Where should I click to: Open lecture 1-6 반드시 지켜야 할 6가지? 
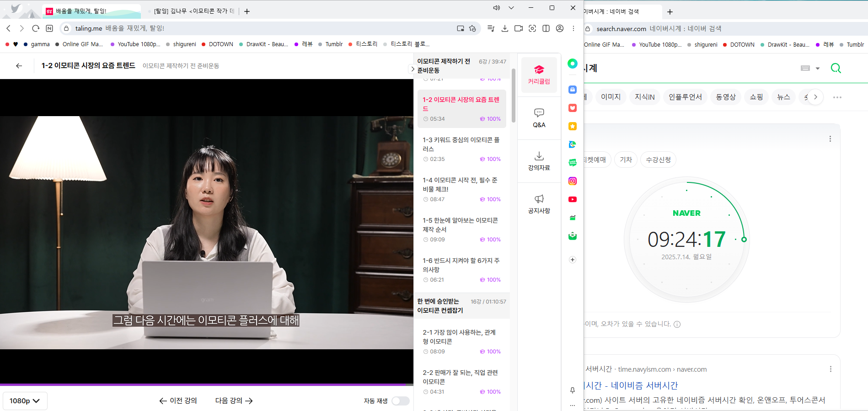pyautogui.click(x=461, y=270)
